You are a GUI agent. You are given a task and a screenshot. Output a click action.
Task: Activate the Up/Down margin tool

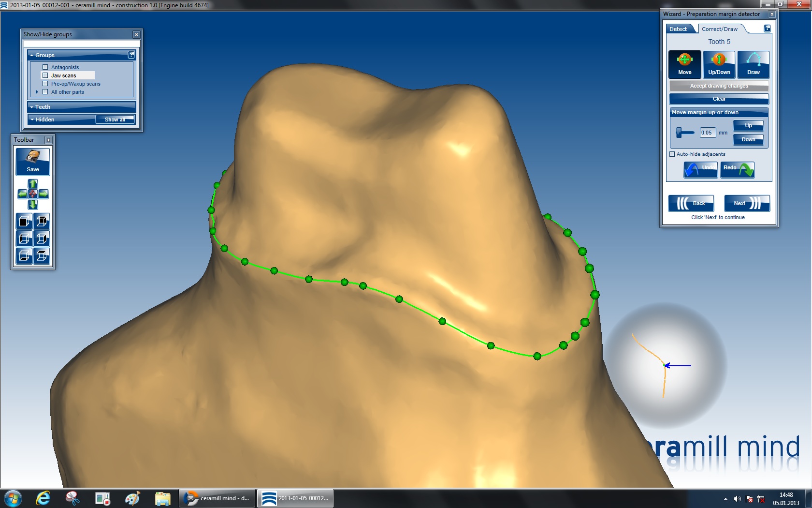pyautogui.click(x=719, y=64)
